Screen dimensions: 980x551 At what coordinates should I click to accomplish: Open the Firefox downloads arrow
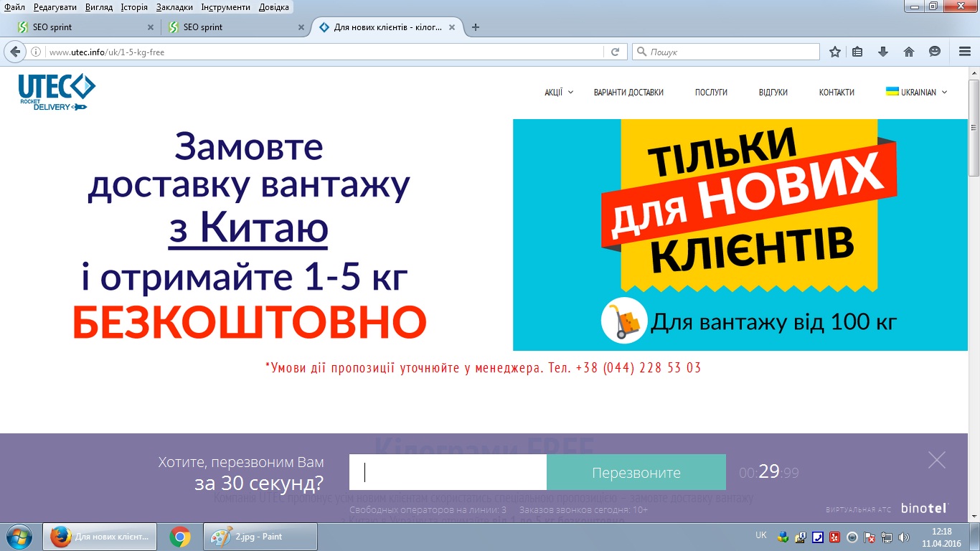click(x=883, y=52)
